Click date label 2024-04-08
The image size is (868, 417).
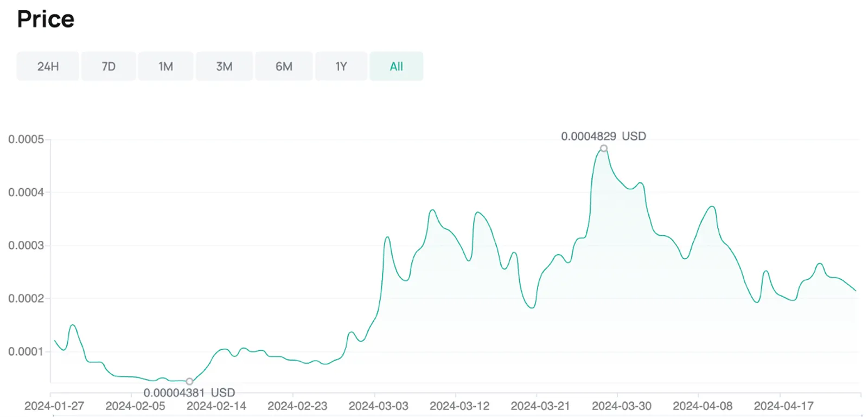click(x=703, y=406)
